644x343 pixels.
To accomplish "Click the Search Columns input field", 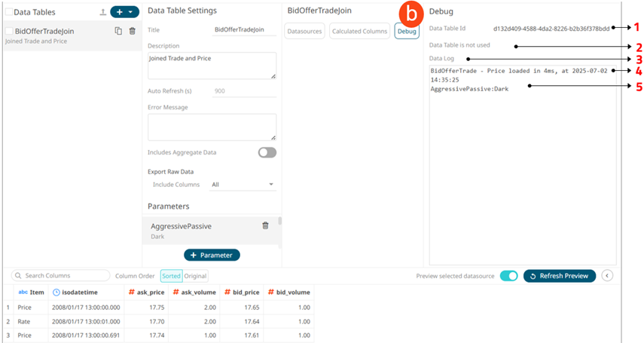I will [61, 276].
